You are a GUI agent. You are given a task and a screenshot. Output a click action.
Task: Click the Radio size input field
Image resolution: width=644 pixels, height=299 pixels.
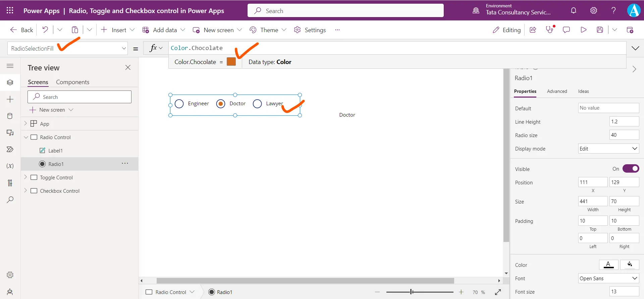point(624,135)
